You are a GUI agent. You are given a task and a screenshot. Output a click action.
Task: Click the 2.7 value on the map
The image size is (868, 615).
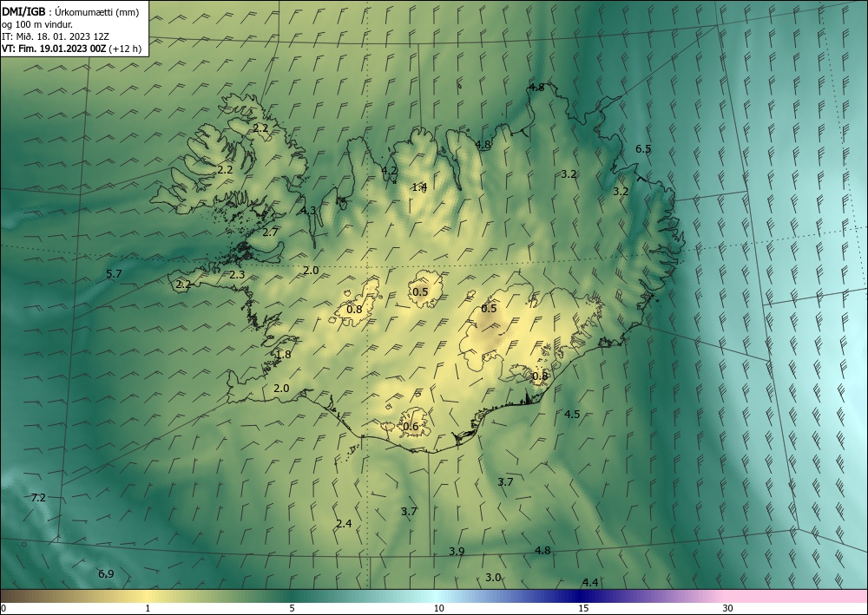pyautogui.click(x=270, y=232)
